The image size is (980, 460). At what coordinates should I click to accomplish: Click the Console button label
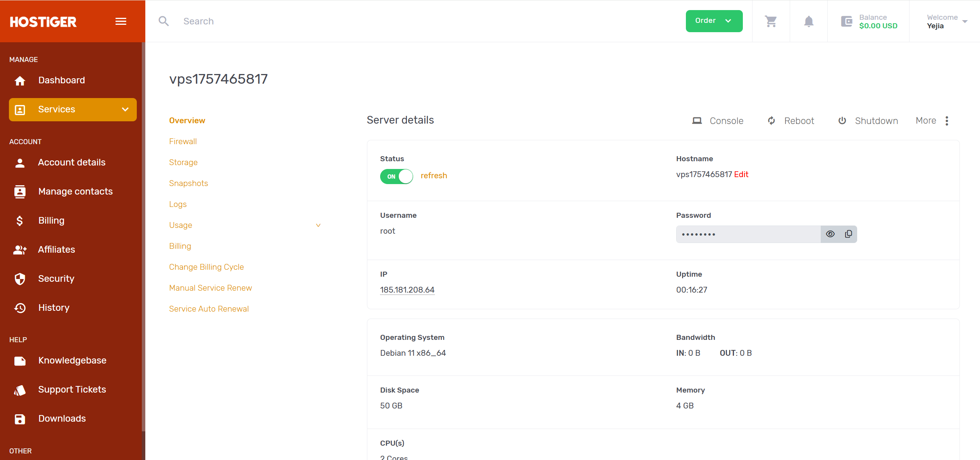726,121
